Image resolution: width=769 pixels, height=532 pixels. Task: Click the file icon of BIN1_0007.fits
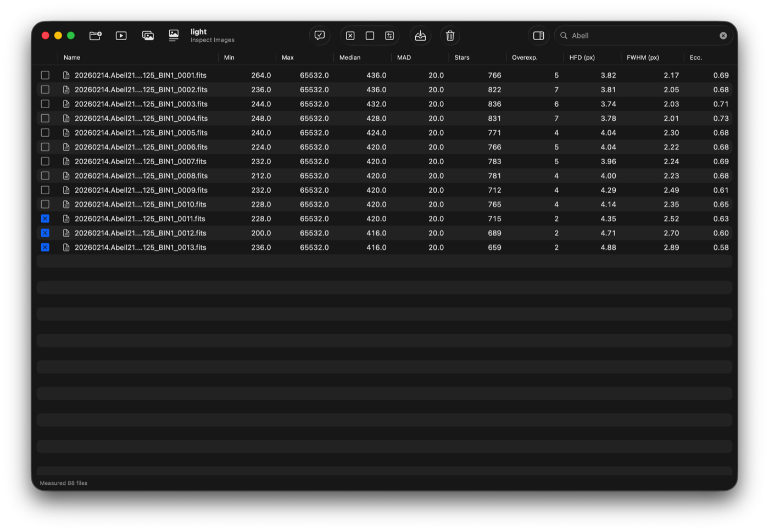coord(66,161)
